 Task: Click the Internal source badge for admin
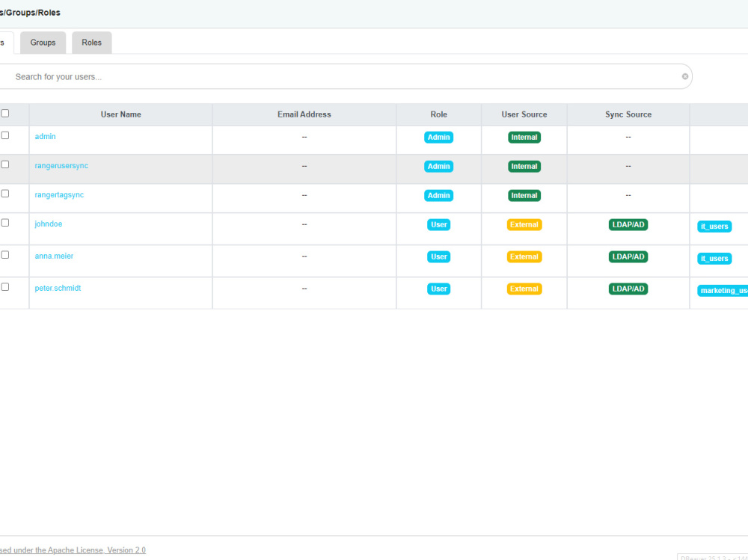524,138
